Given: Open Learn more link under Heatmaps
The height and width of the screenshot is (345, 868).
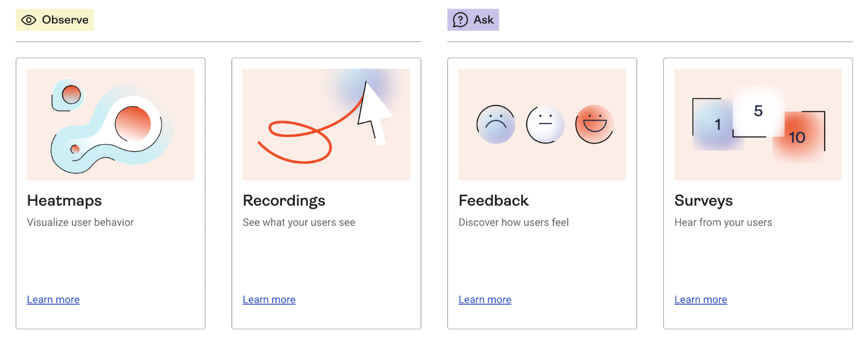Looking at the screenshot, I should click(53, 300).
